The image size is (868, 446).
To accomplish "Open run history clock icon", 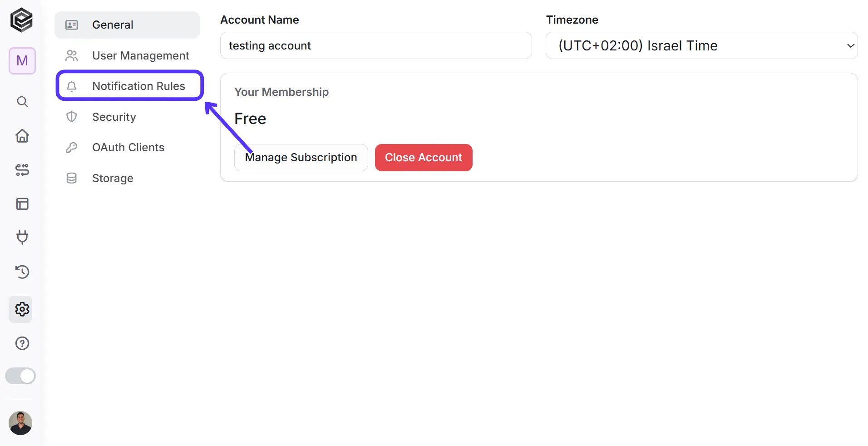I will pyautogui.click(x=22, y=272).
